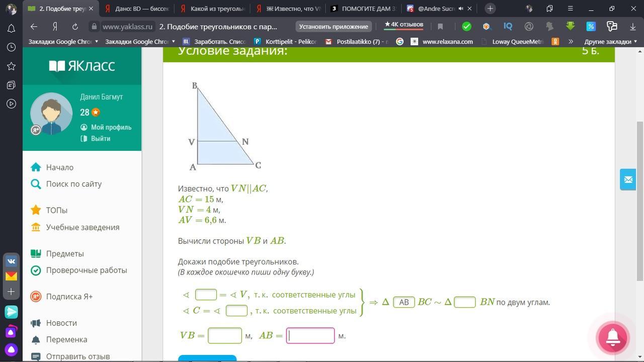This screenshot has height=362, width=644.
Task: Mute the '@Andre Sucre' tab audio
Action: [460, 9]
